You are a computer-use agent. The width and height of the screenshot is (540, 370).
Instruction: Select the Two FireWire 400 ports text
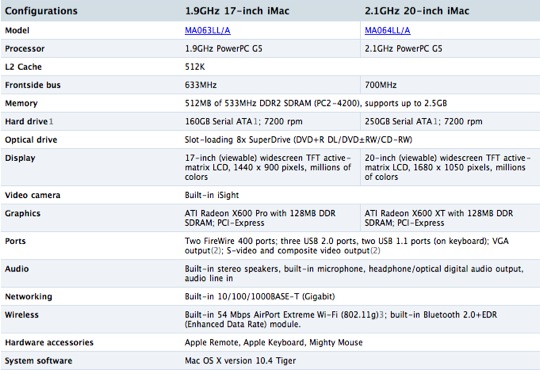click(x=346, y=246)
